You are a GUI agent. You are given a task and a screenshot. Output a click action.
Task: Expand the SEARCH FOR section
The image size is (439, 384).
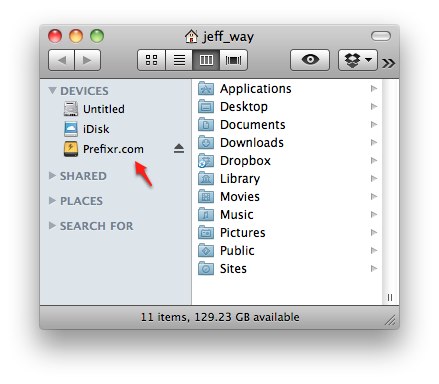(52, 226)
